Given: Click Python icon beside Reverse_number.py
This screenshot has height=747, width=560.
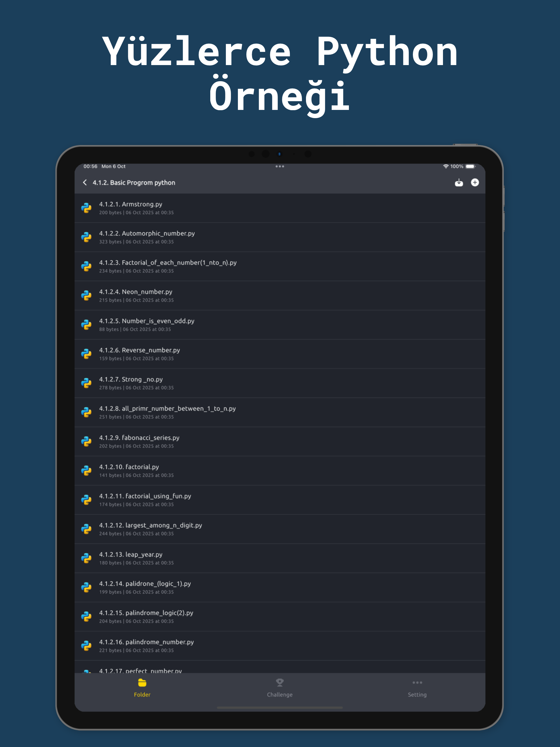Looking at the screenshot, I should [x=86, y=354].
